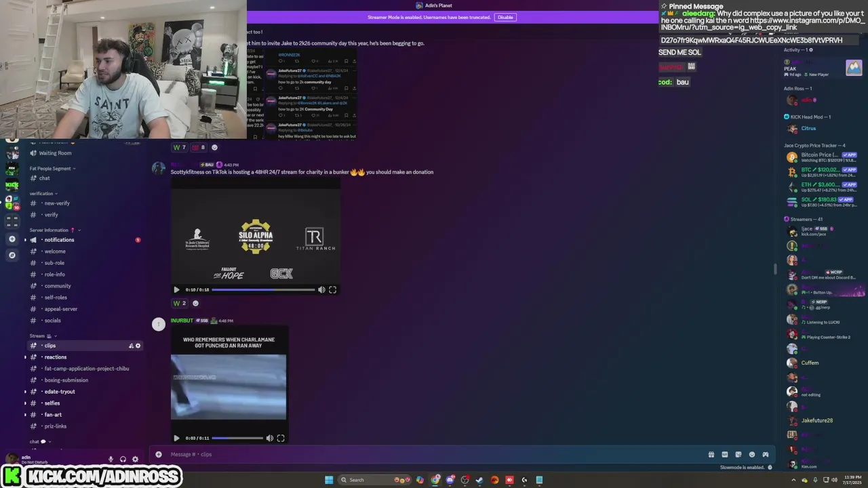Open the Discover servers compass icon
This screenshot has width=868, height=488.
click(x=12, y=255)
